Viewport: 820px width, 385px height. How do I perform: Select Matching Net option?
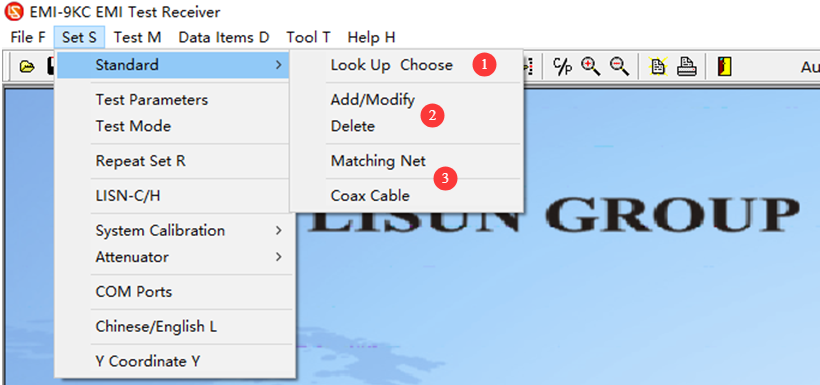pos(379,161)
